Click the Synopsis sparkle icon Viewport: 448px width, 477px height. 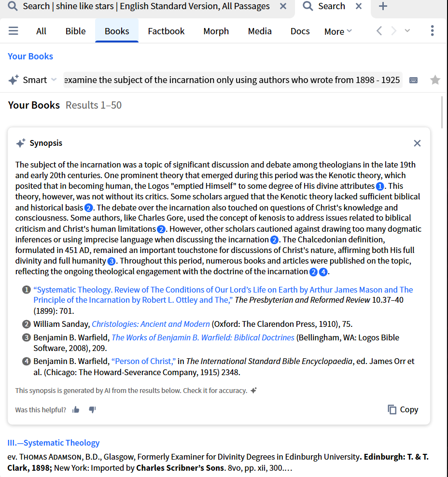click(21, 143)
